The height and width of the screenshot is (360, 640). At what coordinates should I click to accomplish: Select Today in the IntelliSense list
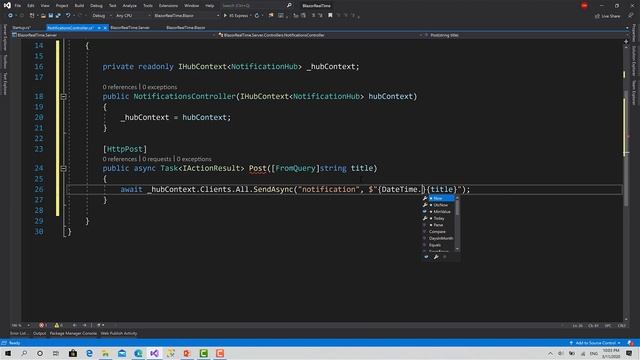pyautogui.click(x=439, y=218)
